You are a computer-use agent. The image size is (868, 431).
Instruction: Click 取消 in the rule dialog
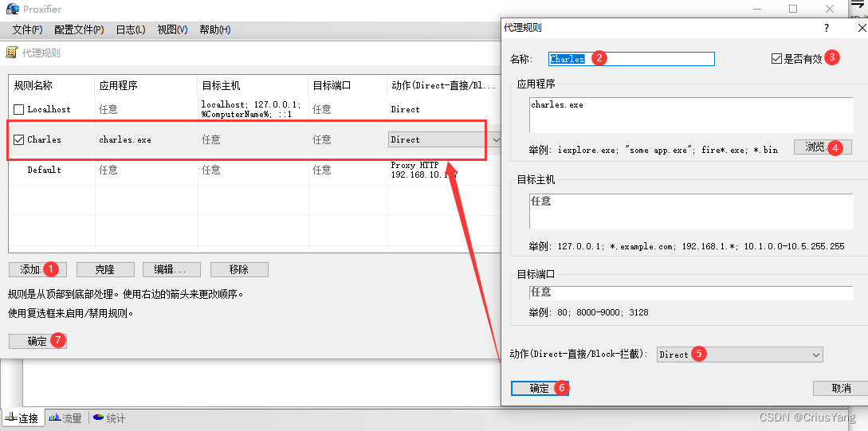[841, 388]
